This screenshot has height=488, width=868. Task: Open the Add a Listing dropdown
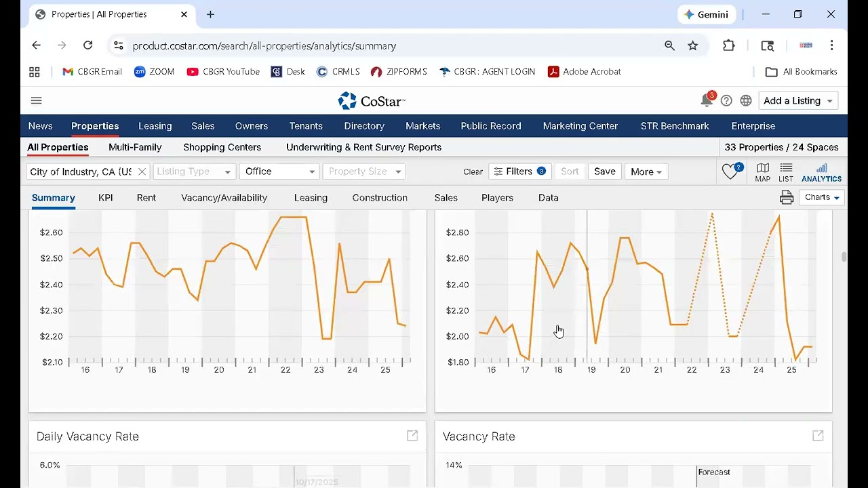pyautogui.click(x=798, y=100)
